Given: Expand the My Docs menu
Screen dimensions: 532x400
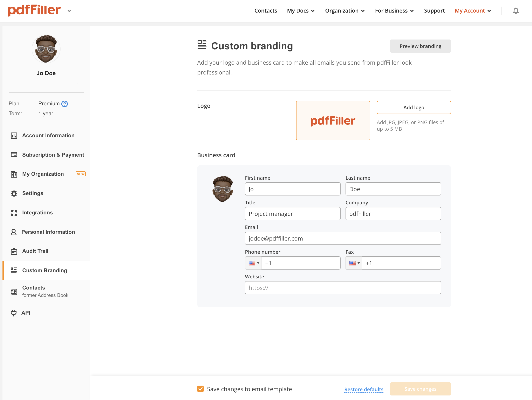Looking at the screenshot, I should pos(301,11).
